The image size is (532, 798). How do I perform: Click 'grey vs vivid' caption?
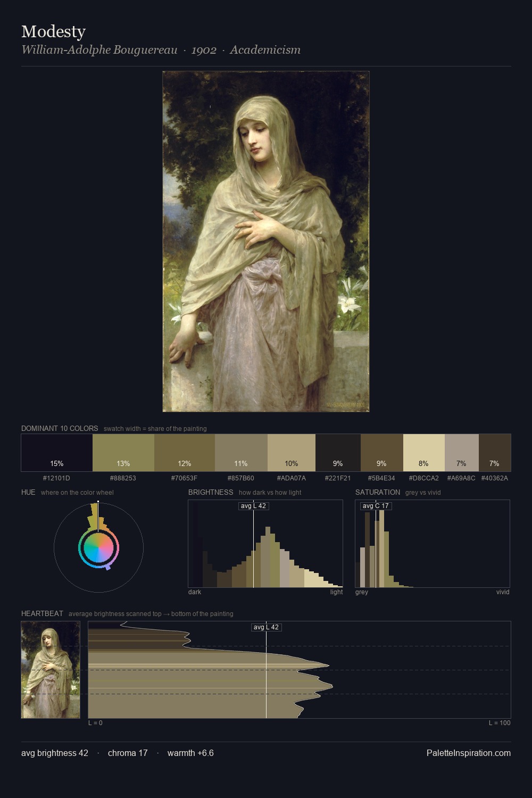pyautogui.click(x=423, y=493)
